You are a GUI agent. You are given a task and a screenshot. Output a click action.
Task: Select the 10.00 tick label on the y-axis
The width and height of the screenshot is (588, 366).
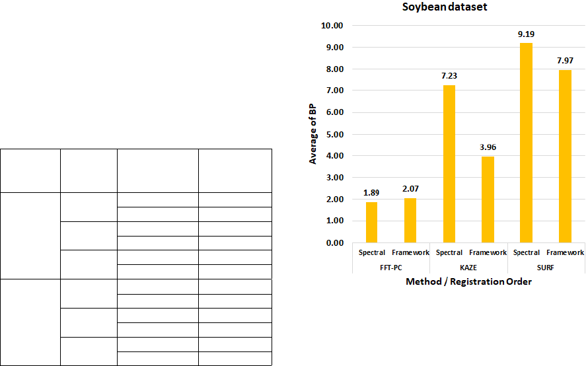[x=332, y=26]
